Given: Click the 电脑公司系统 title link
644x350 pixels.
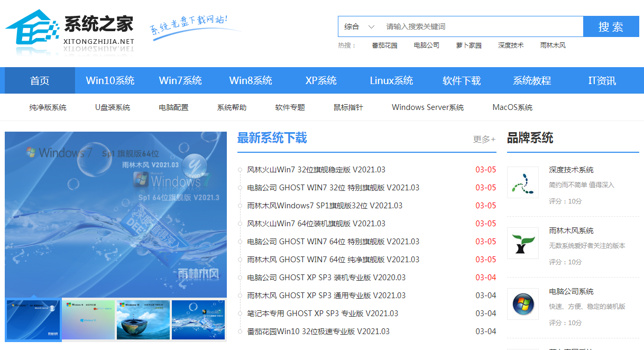Looking at the screenshot, I should 571,291.
